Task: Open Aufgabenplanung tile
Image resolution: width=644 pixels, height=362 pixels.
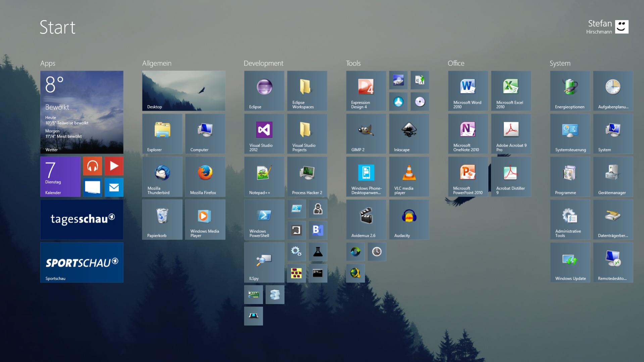Action: (613, 91)
